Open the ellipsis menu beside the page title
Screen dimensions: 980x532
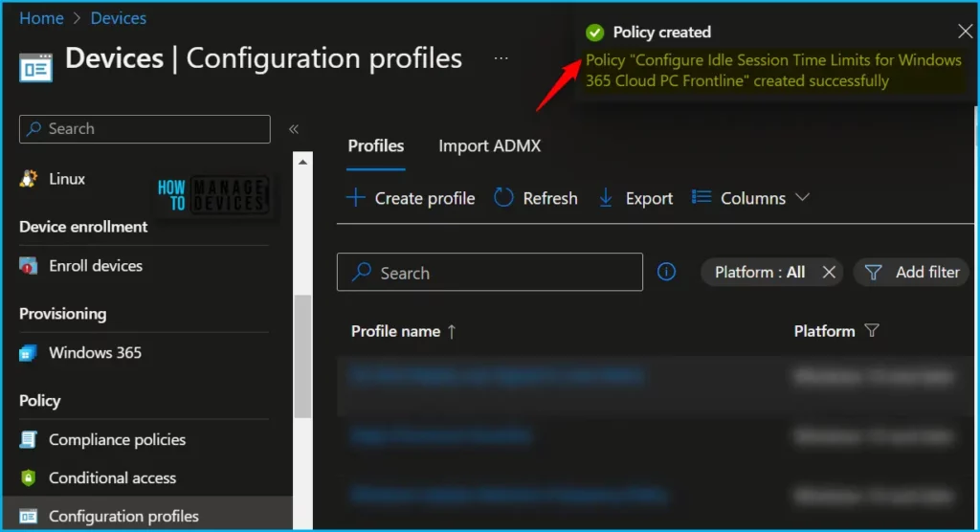(501, 58)
